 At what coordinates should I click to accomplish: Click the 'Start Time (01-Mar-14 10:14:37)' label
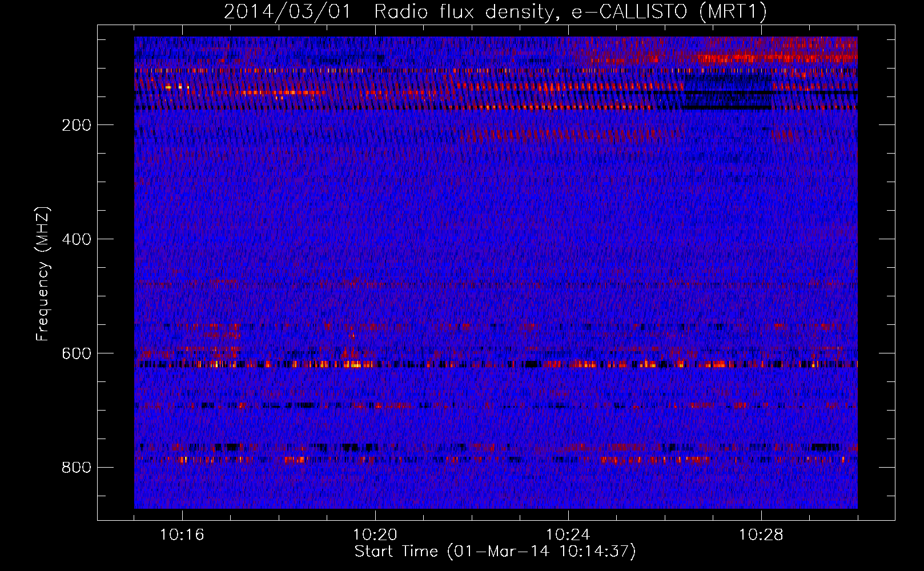pyautogui.click(x=495, y=552)
